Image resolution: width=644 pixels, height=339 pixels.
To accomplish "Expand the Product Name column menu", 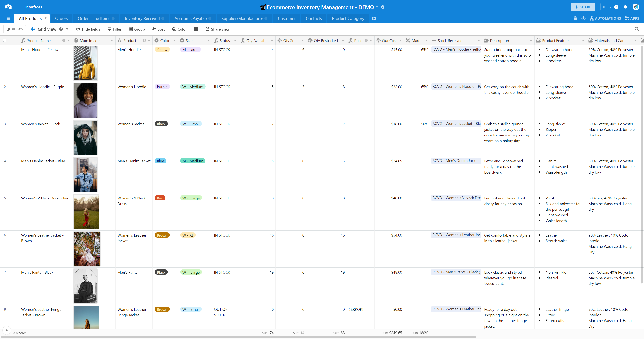I will coord(69,40).
